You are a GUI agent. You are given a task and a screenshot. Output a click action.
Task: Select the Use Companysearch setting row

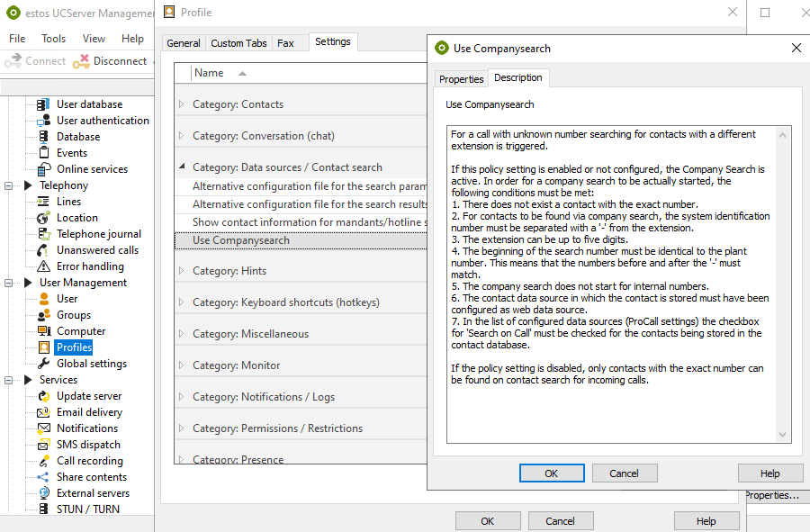(x=241, y=240)
